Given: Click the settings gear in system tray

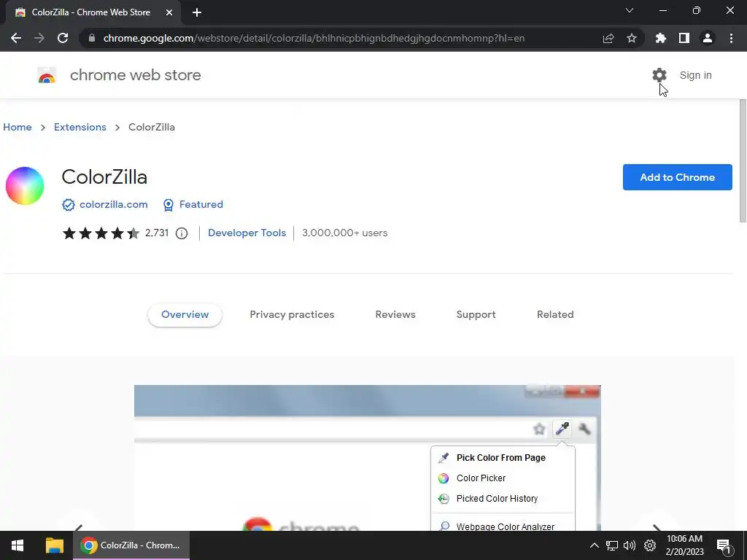Looking at the screenshot, I should coord(650,545).
